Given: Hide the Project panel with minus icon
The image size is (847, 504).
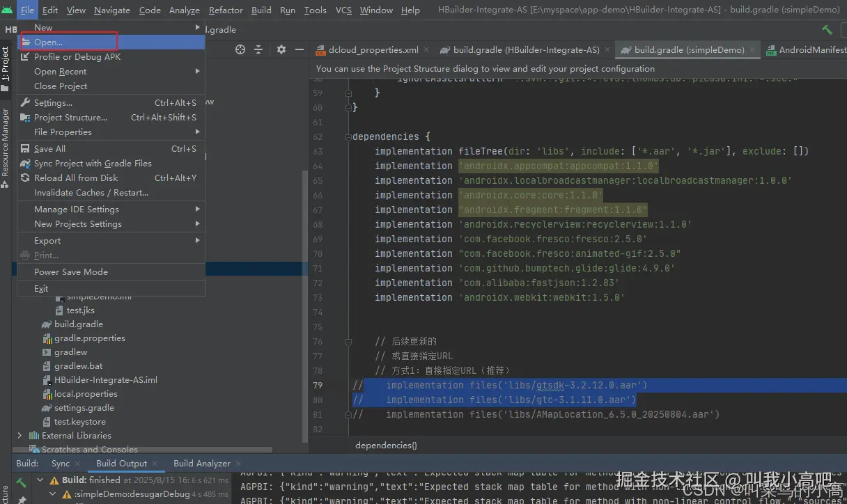Looking at the screenshot, I should (300, 49).
